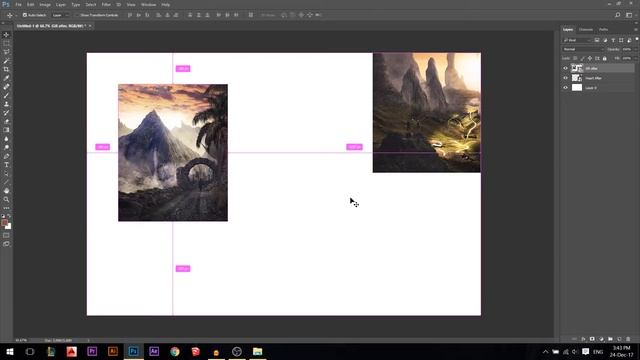Click the background color swatch
Image resolution: width=640 pixels, height=360 pixels.
pyautogui.click(x=9, y=227)
